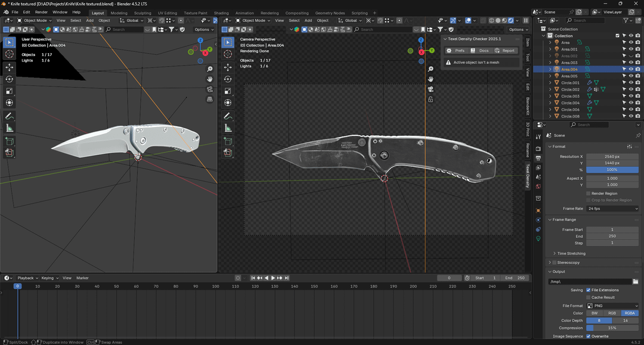Select RGB color mode button
The height and width of the screenshot is (345, 644).
[612, 313]
